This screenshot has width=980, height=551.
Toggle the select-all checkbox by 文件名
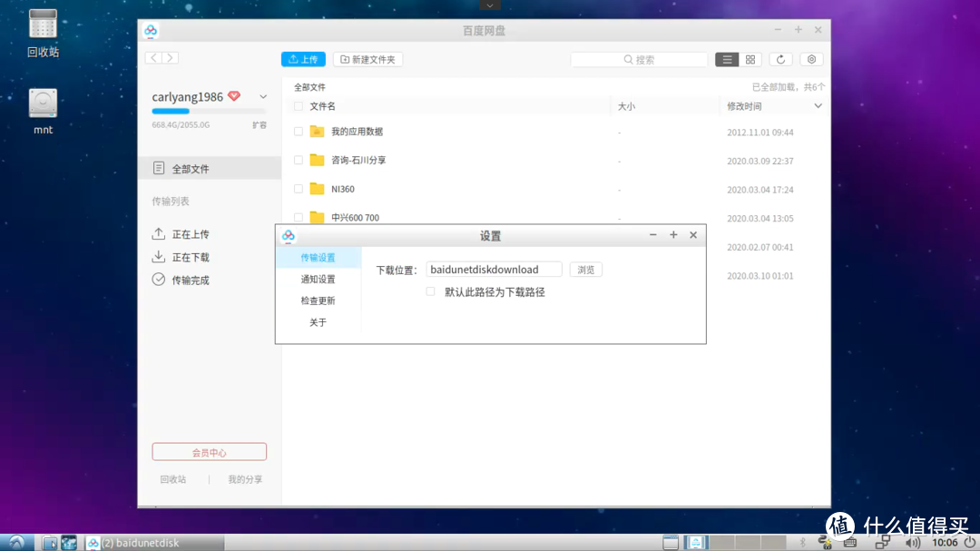pyautogui.click(x=299, y=106)
